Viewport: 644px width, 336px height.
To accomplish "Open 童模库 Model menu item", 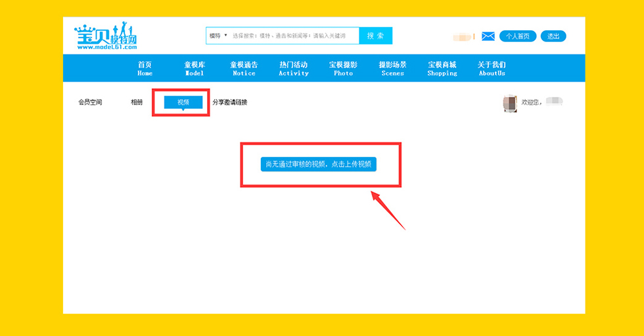I will [x=195, y=68].
